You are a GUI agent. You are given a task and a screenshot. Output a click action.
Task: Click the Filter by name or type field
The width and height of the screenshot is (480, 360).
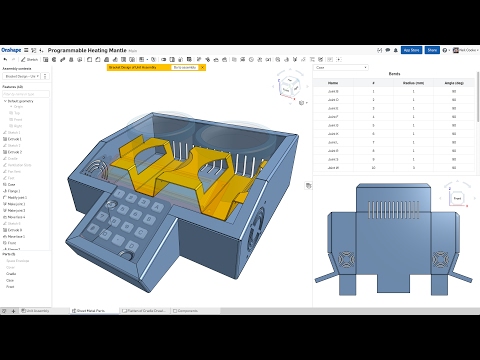click(x=26, y=94)
